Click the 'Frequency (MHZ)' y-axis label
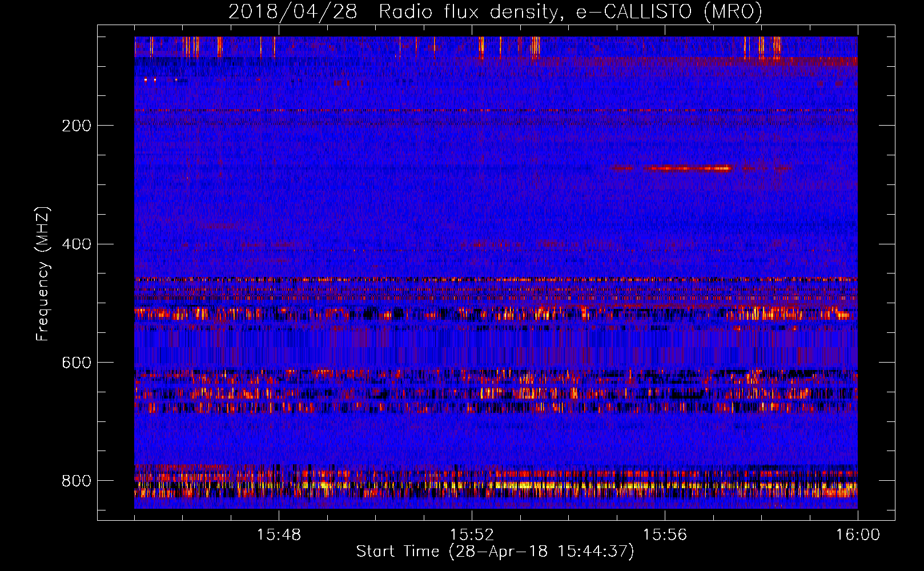 42,274
